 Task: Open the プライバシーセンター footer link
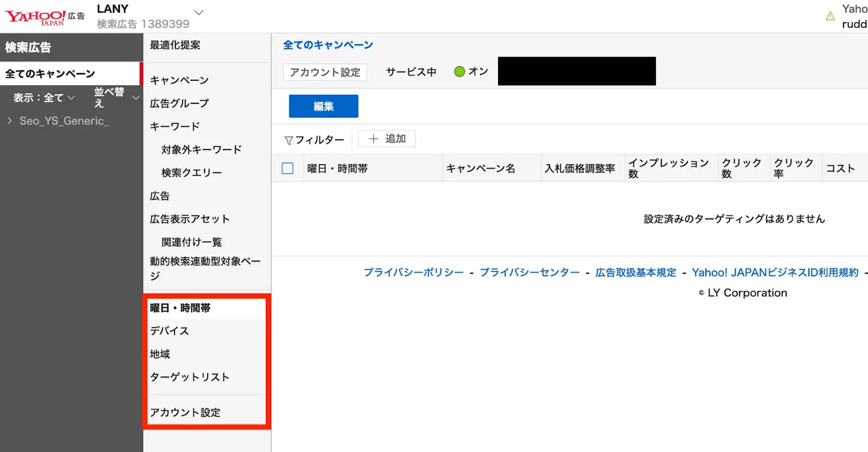point(529,273)
